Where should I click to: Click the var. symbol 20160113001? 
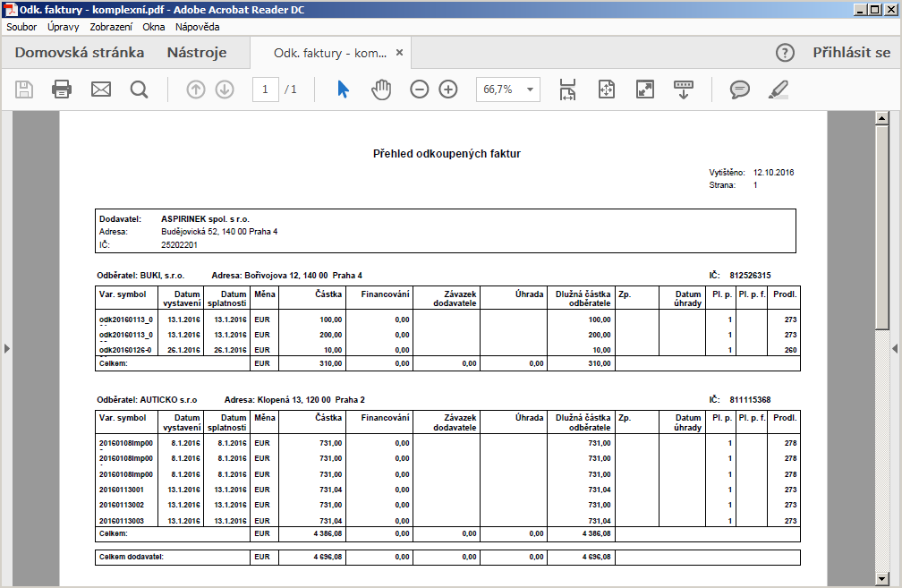(122, 490)
